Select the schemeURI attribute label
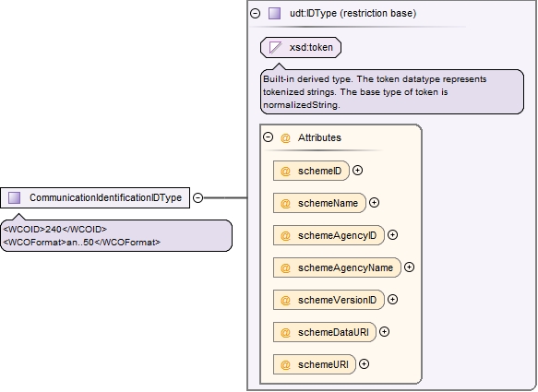This screenshot has width=538, height=392. (x=323, y=364)
